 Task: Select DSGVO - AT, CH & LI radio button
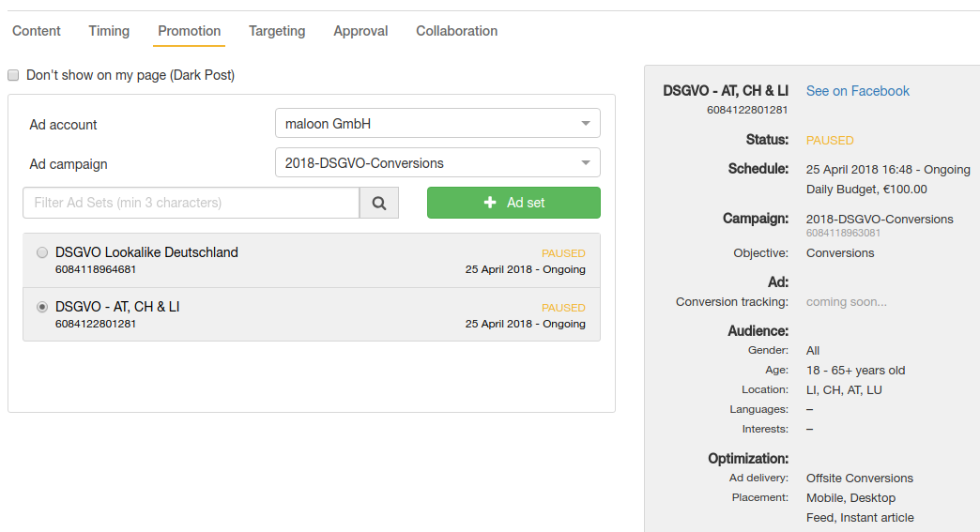click(x=41, y=307)
